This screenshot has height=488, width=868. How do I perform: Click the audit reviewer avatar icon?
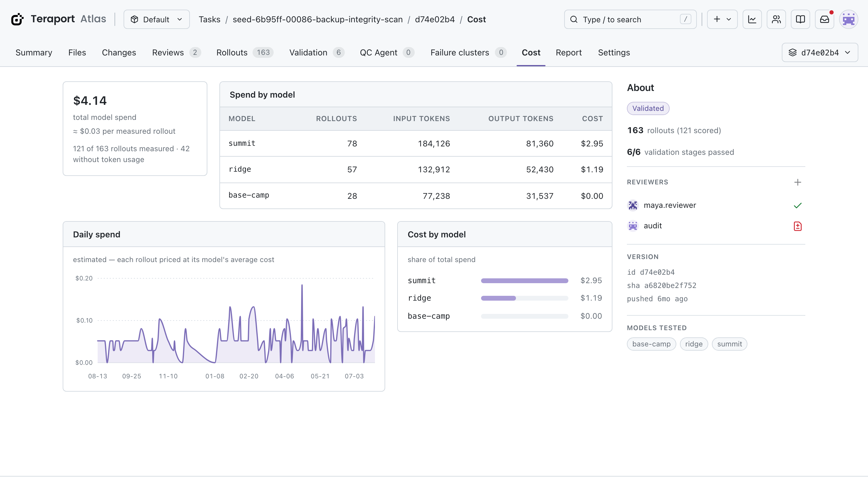(x=633, y=226)
